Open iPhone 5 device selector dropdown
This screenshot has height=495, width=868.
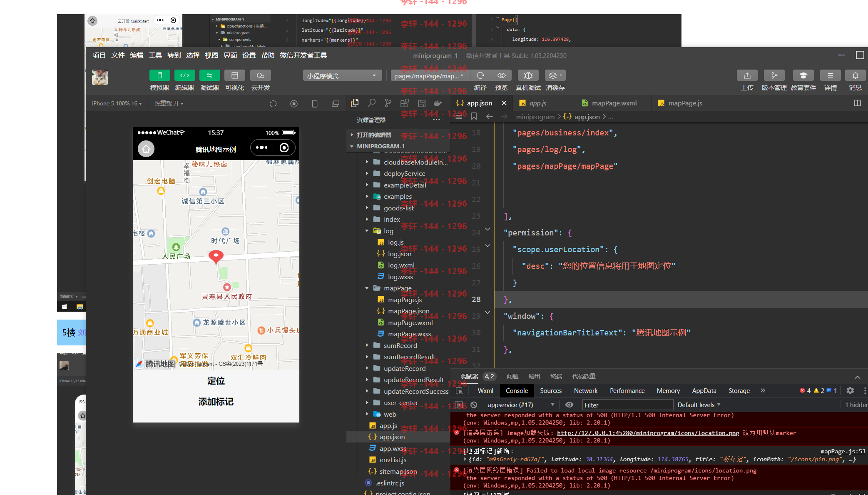pos(117,103)
